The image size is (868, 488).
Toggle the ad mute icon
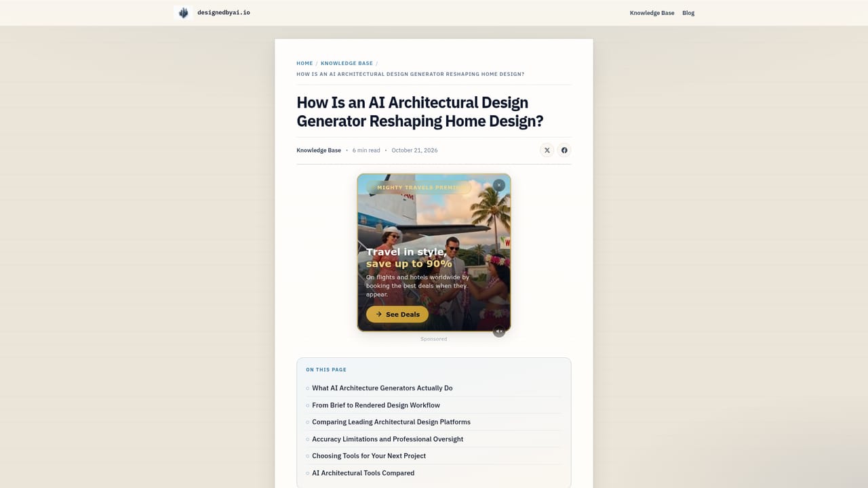coord(499,331)
